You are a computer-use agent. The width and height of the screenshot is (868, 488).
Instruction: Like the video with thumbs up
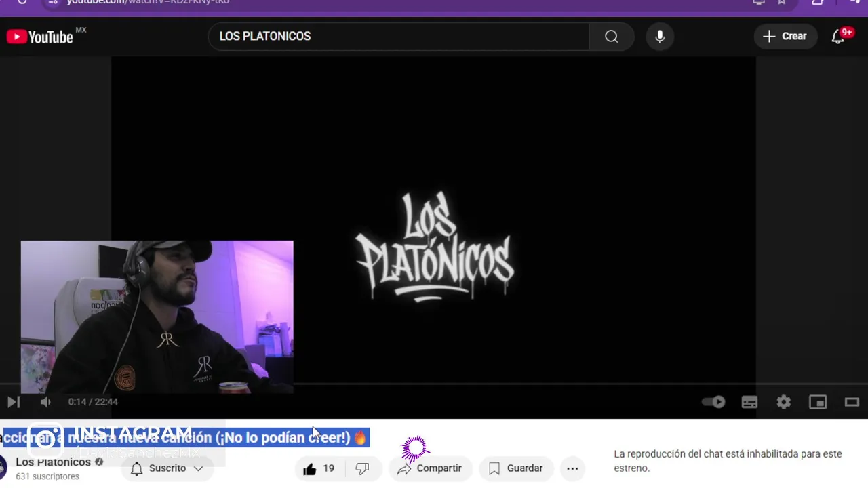coord(319,468)
